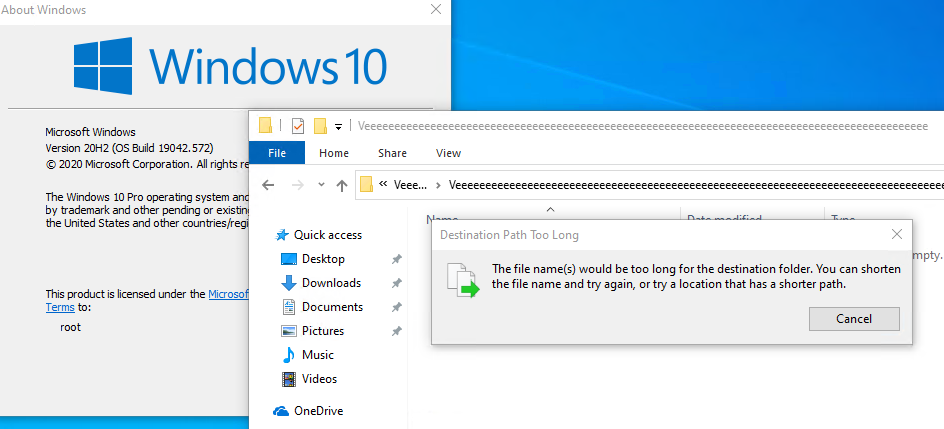Click the Videos filmstrip icon
This screenshot has width=944, height=429.
[x=289, y=379]
